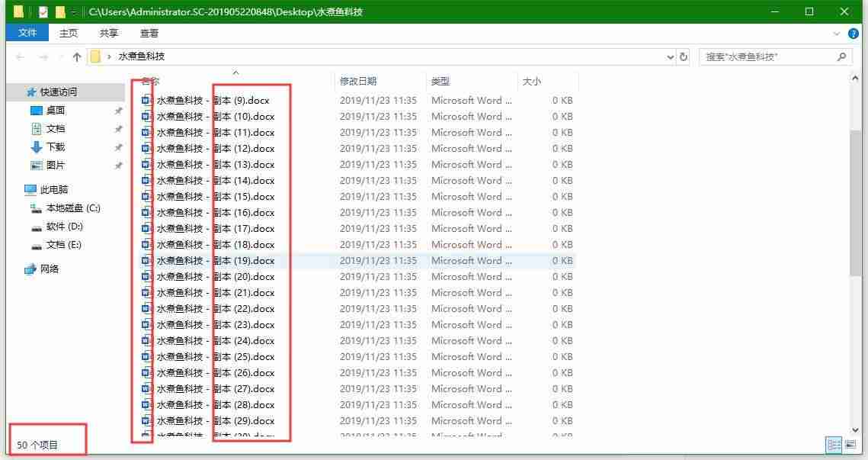Screen dimensions: 868x460
Task: Expand the ribbon with the chevron
Action: pyautogui.click(x=837, y=34)
